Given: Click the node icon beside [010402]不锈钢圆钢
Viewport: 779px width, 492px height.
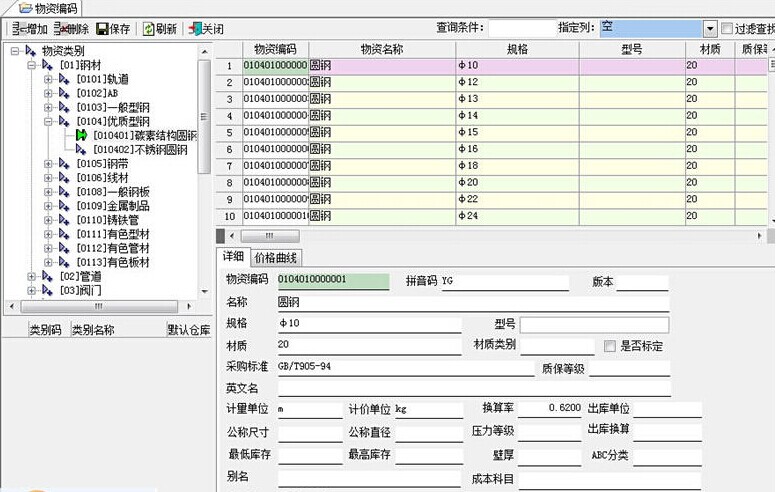Looking at the screenshot, I should coord(81,149).
